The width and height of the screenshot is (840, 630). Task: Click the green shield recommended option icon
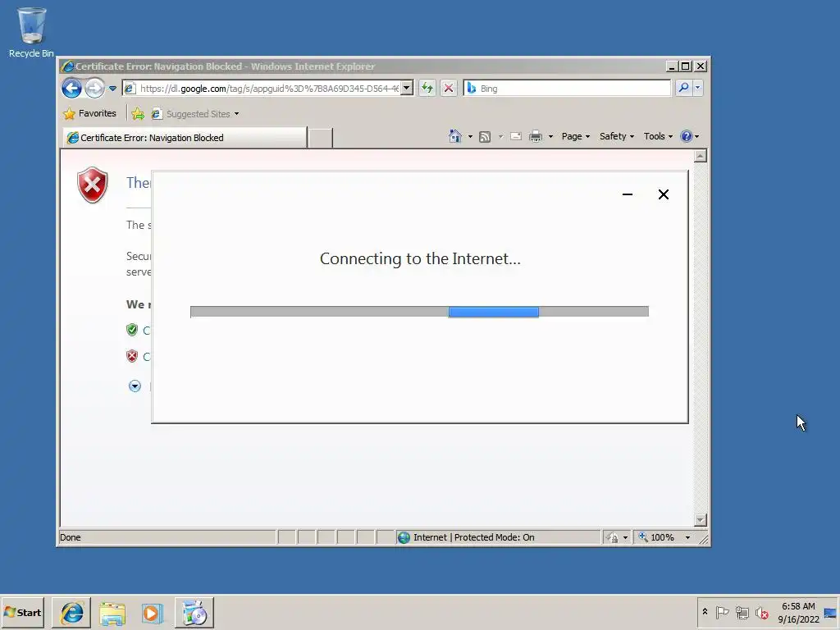tap(132, 330)
